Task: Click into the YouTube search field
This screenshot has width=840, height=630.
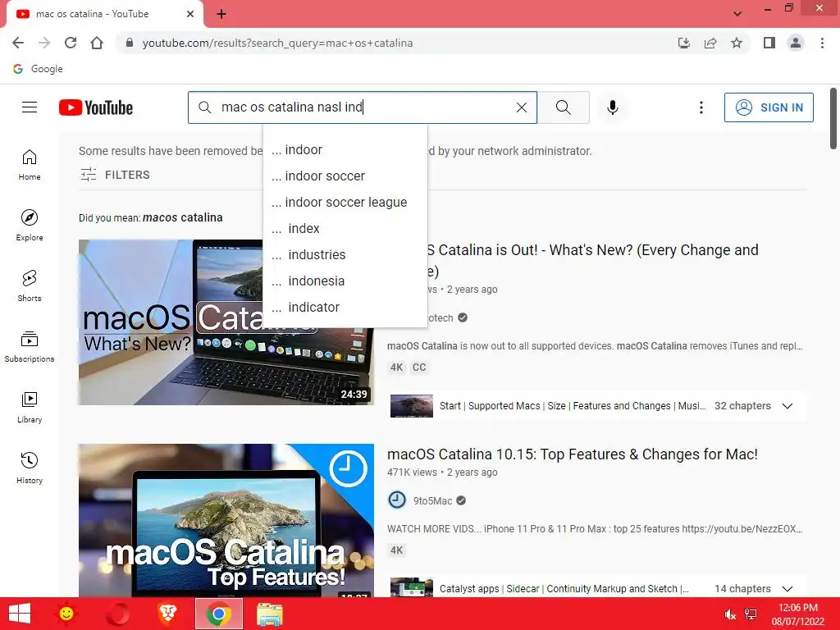Action: [x=362, y=107]
